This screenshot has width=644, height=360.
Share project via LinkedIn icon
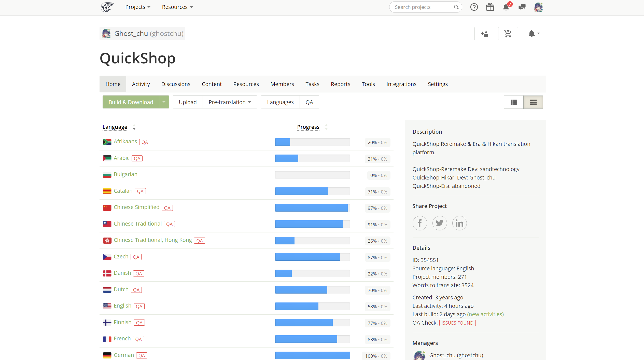459,223
